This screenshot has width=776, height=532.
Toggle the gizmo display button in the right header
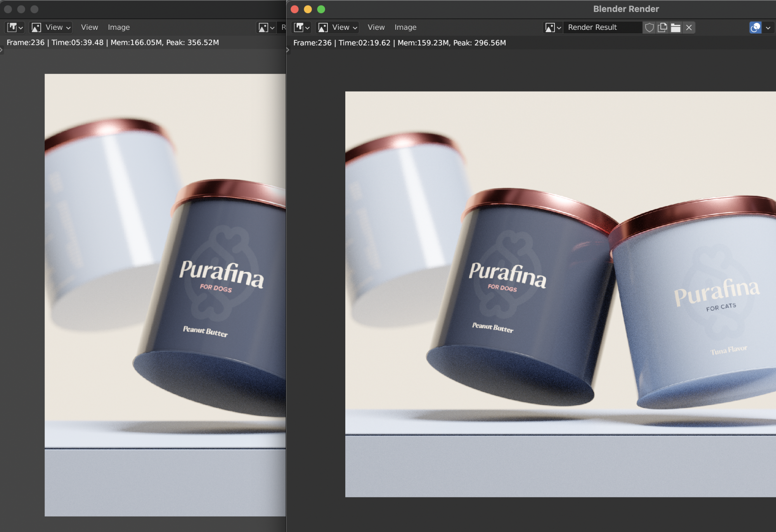pyautogui.click(x=755, y=28)
